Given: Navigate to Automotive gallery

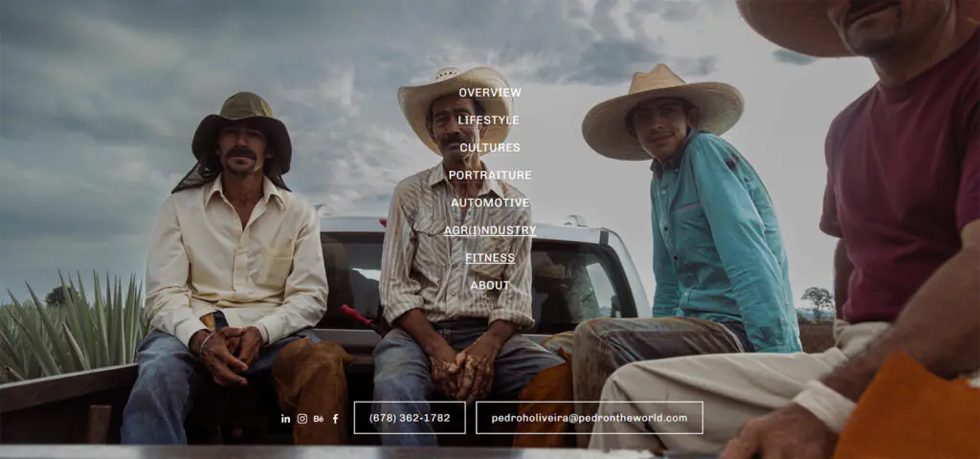Looking at the screenshot, I should 490,203.
